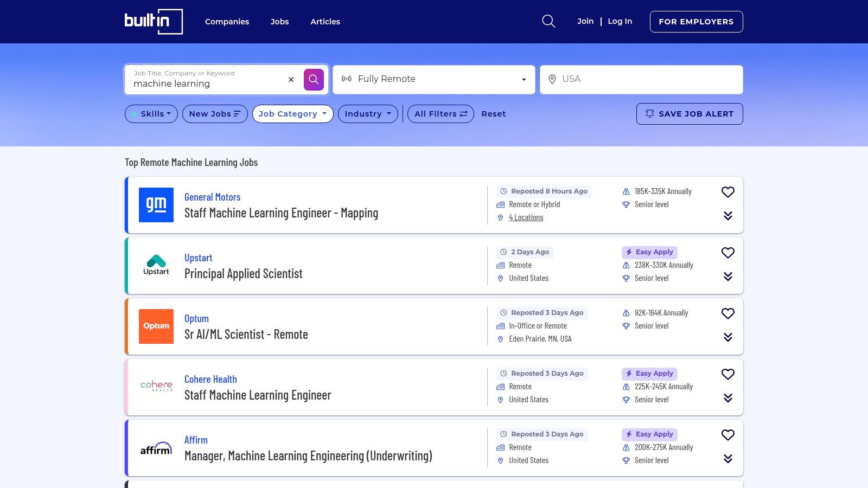Open the Articles menu
The height and width of the screenshot is (488, 868).
point(325,22)
